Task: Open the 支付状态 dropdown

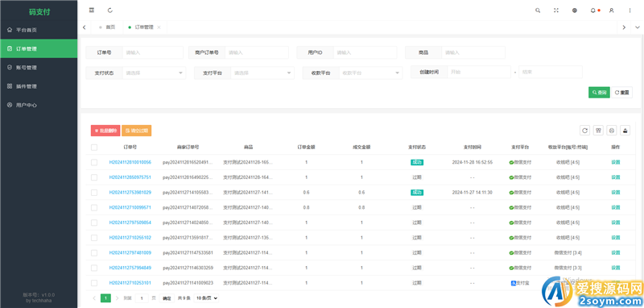Action: tap(154, 73)
